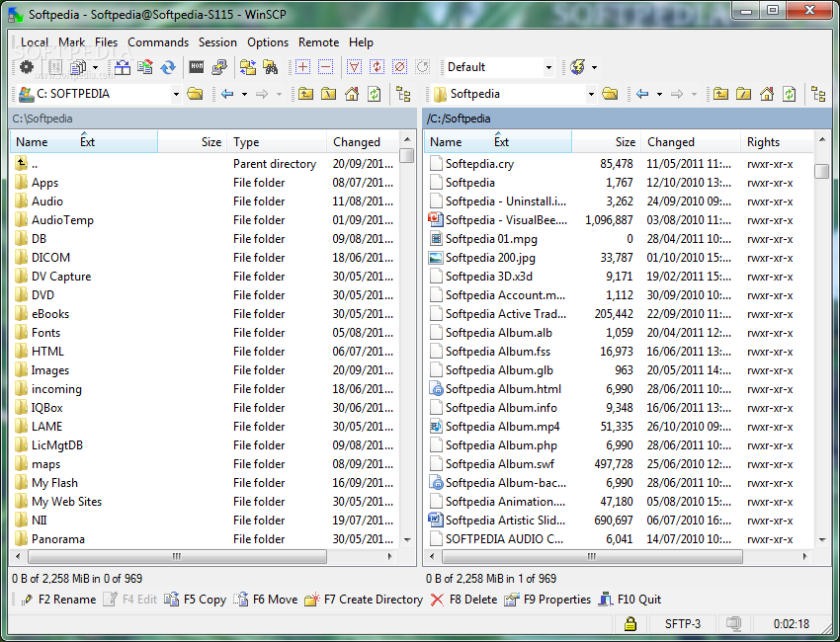
Task: Click F6 Move button
Action: 266,600
